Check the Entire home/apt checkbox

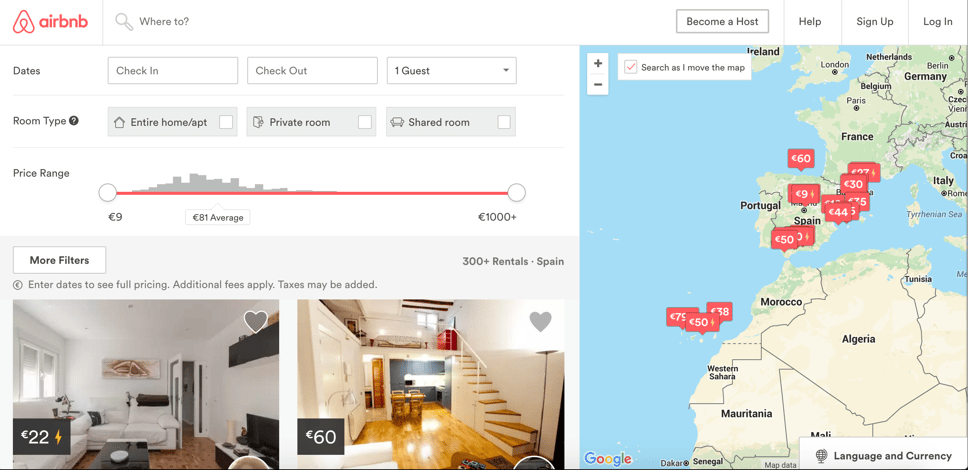226,122
